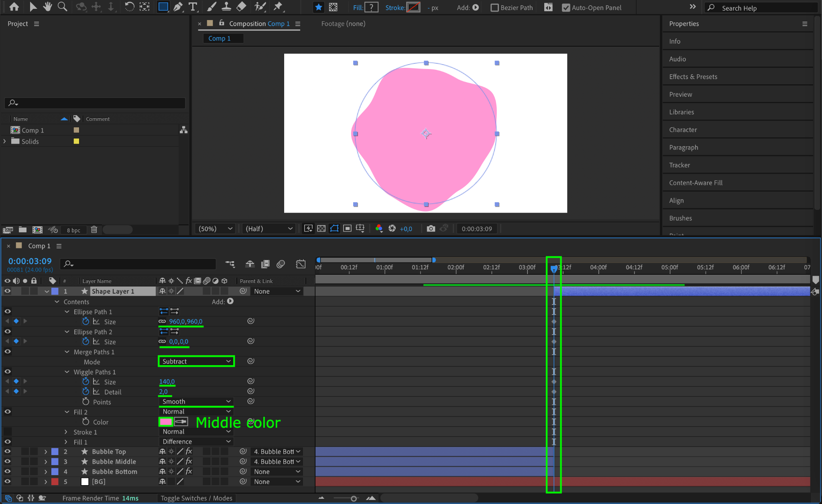Select the Hand tool

(47, 7)
